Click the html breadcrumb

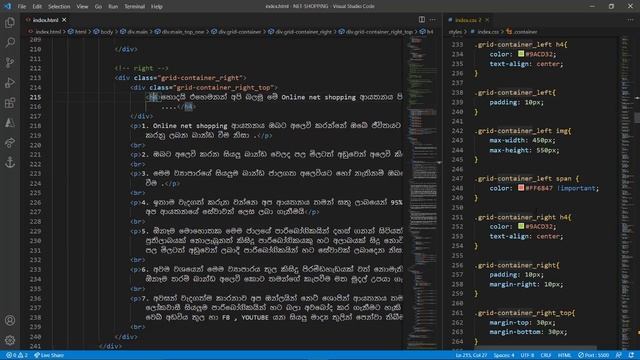pyautogui.click(x=78, y=31)
